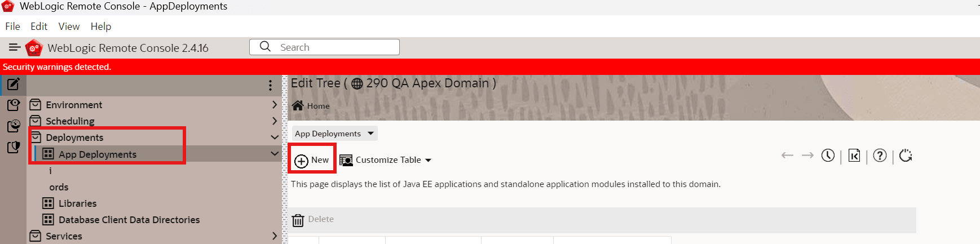The width and height of the screenshot is (980, 244).
Task: Open the navigation history clock icon
Action: [x=828, y=156]
